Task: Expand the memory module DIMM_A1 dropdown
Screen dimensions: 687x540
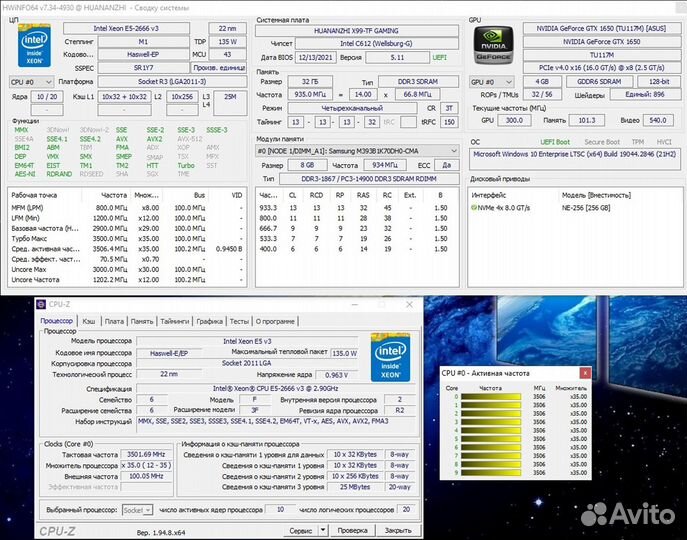Action: pyautogui.click(x=357, y=151)
